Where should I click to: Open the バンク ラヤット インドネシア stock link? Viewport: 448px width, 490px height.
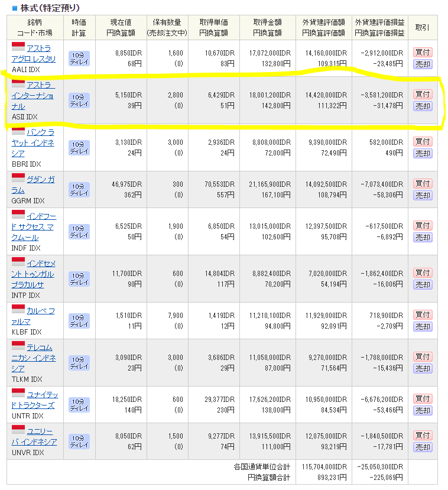[x=33, y=143]
